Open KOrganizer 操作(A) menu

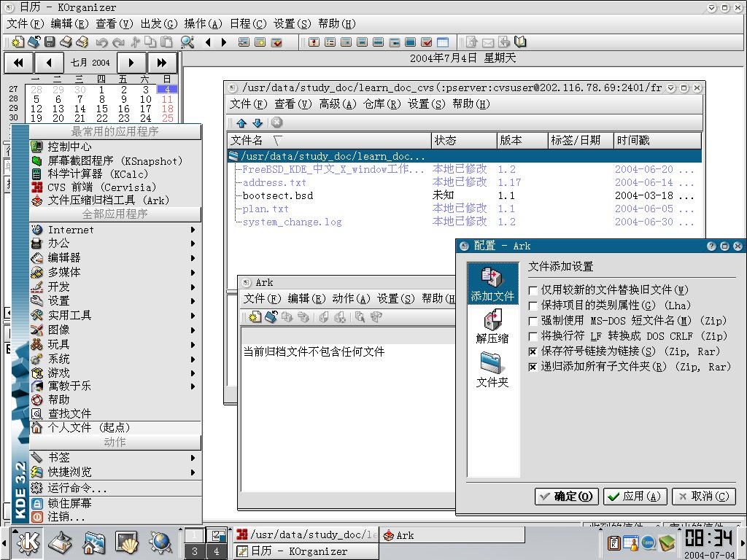203,23
